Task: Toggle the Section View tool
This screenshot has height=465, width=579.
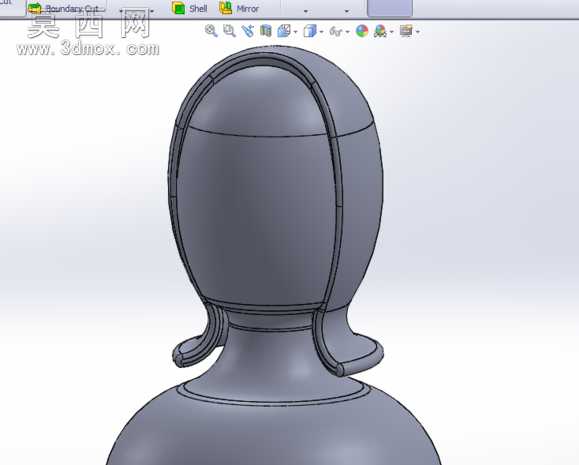Action: pos(266,31)
